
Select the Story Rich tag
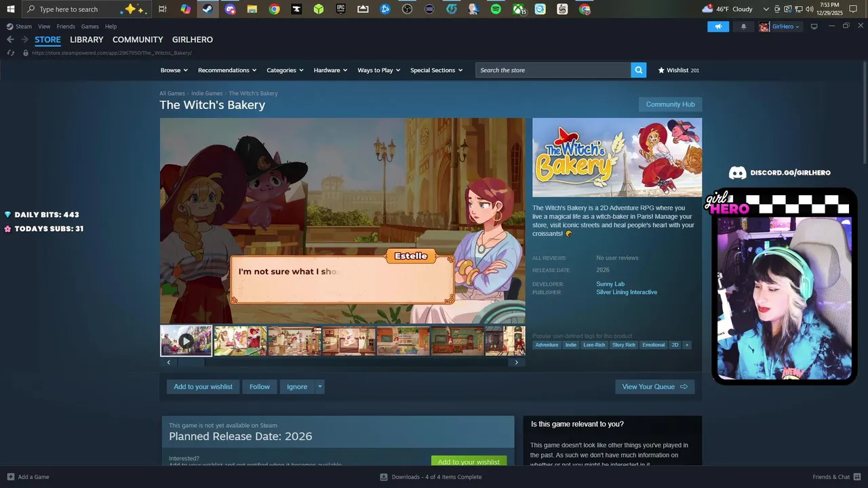(624, 345)
